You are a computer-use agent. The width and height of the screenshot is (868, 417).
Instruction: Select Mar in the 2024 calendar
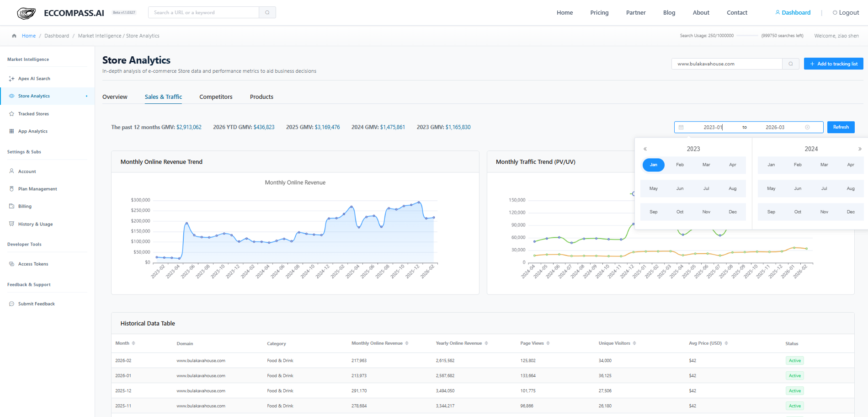(824, 165)
